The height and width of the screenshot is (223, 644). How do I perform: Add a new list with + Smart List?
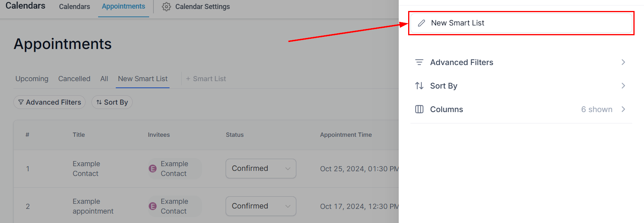206,79
